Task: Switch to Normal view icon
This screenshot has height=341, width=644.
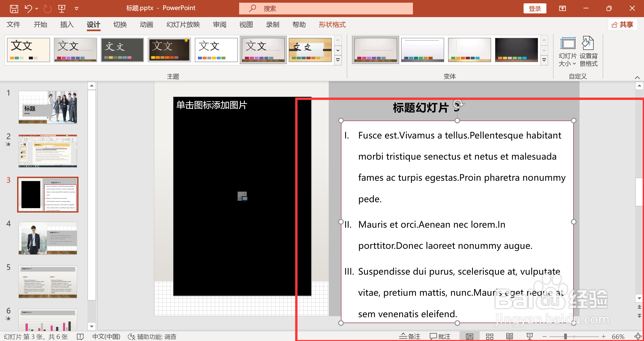Action: click(x=470, y=336)
